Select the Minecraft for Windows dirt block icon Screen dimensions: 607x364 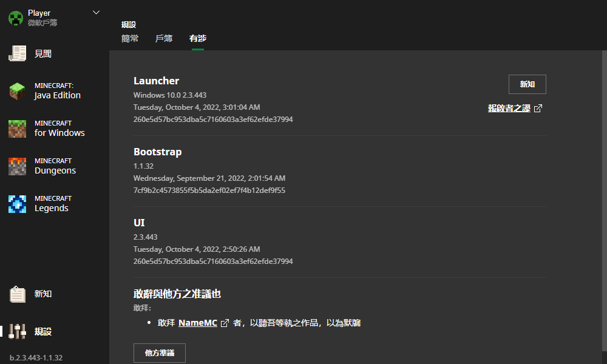18,129
